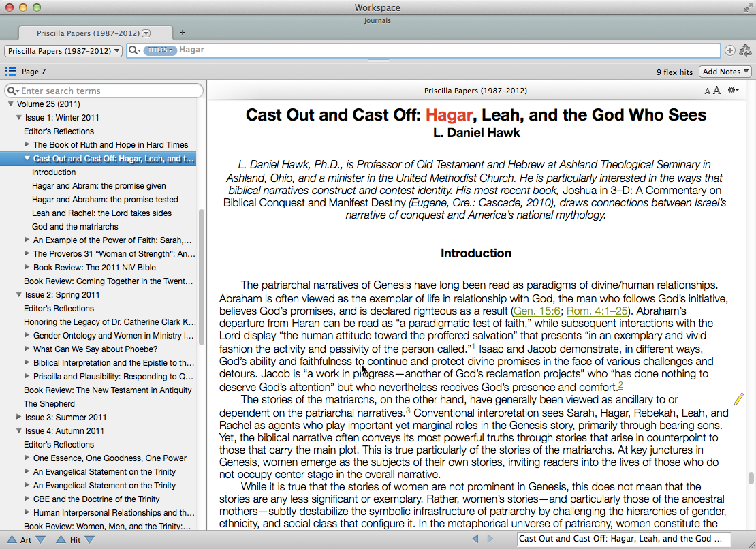This screenshot has width=756, height=549.
Task: Collapse Issue 1: Winter 2011
Action: [x=19, y=117]
